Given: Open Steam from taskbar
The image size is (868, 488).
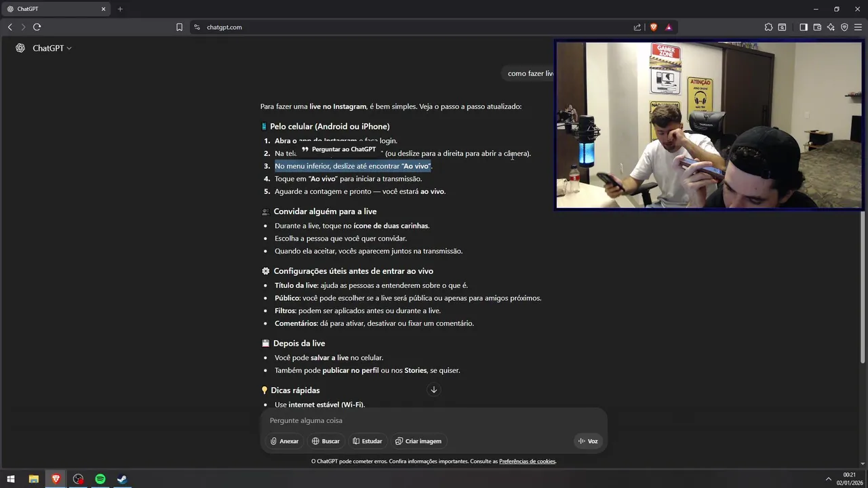Looking at the screenshot, I should [122, 479].
